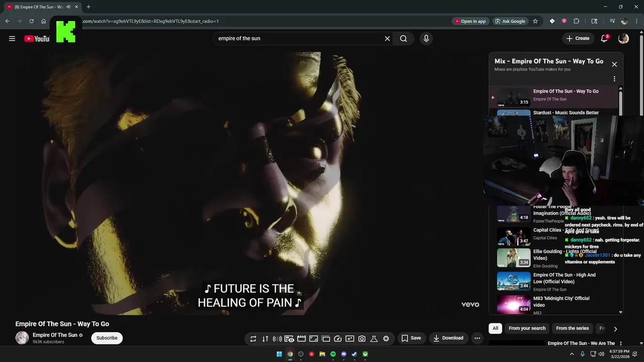Open media controls music note icon
The height and width of the screenshot is (362, 644).
pyautogui.click(x=612, y=21)
